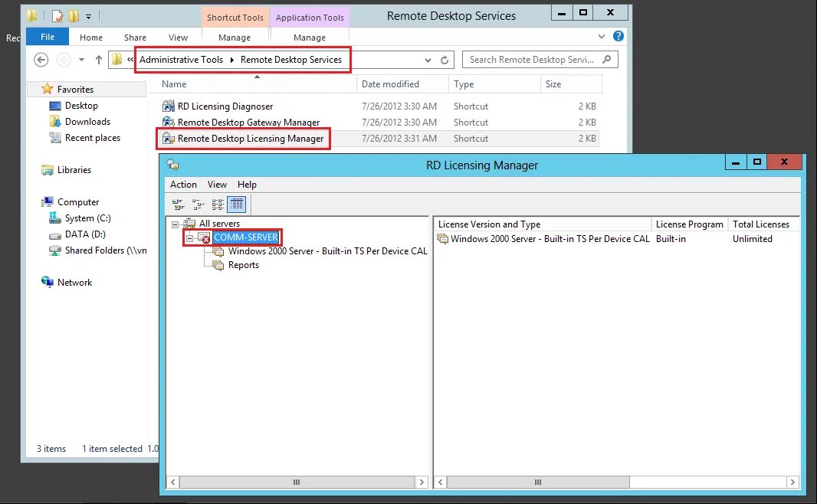The image size is (817, 504).
Task: Click the right arrow of the left pane's horizontal scrollbar
Action: [422, 482]
